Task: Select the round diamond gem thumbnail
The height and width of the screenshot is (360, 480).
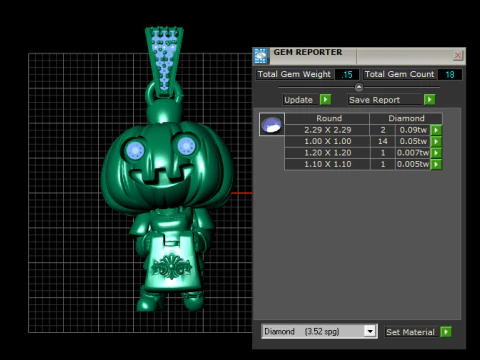Action: coord(272,124)
